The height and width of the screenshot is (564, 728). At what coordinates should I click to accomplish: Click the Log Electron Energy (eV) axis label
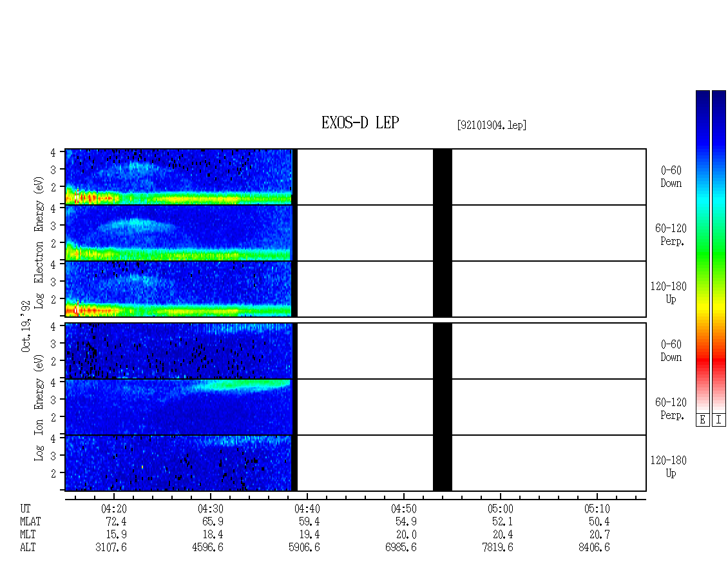pyautogui.click(x=39, y=242)
